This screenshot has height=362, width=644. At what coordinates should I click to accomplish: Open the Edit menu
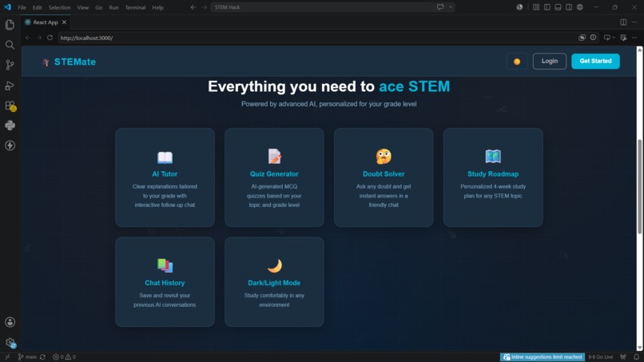pos(37,7)
